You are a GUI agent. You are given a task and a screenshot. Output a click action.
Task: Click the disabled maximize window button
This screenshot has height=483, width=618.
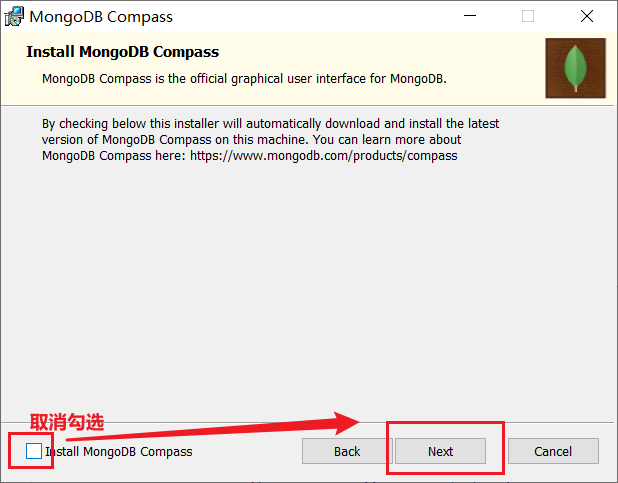[528, 16]
